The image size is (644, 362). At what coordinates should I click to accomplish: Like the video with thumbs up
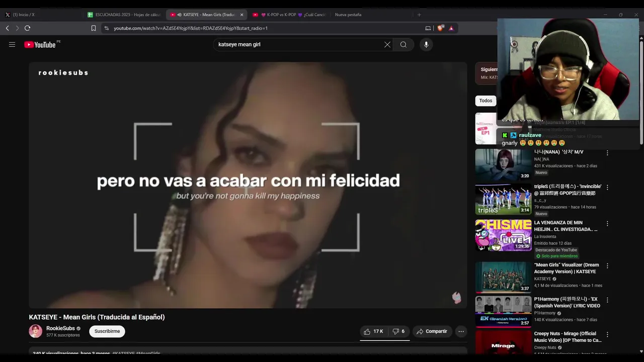(373, 331)
